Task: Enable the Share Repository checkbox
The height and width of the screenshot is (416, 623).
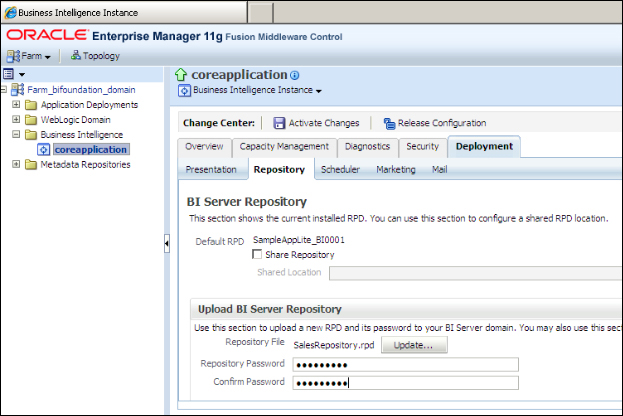Action: 258,255
